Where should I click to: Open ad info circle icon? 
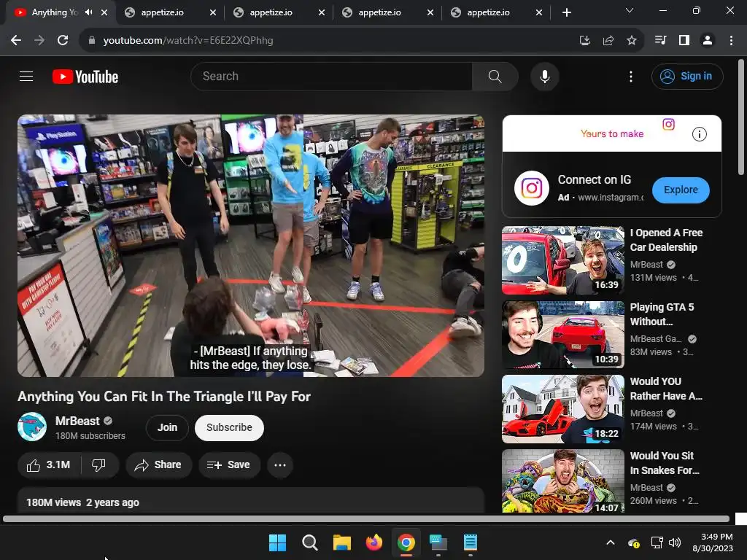click(x=699, y=134)
